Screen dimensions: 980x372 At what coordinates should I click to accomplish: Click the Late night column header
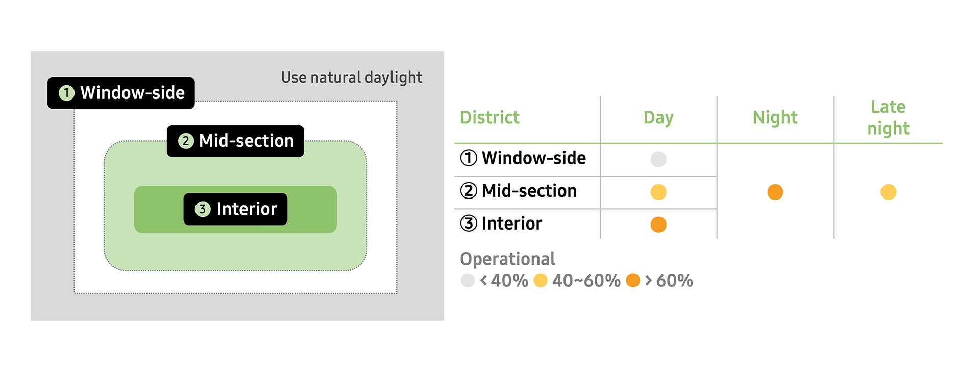(888, 117)
